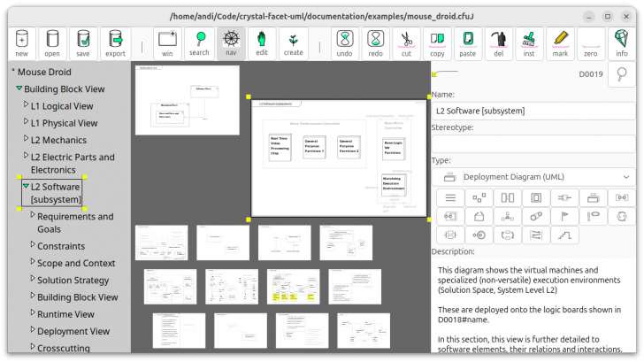Expand the Constraints tree node

coord(33,244)
